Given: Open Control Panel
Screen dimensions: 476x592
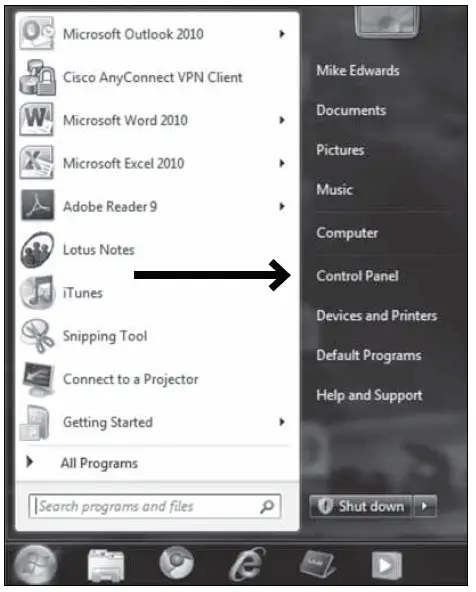Looking at the screenshot, I should (x=357, y=276).
